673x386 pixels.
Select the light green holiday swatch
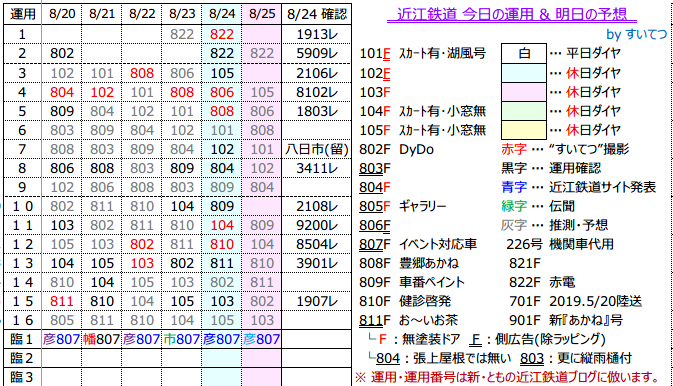click(524, 111)
